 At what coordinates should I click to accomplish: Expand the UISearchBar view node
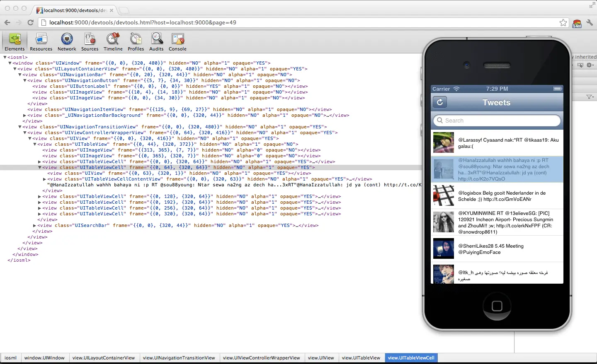35,225
